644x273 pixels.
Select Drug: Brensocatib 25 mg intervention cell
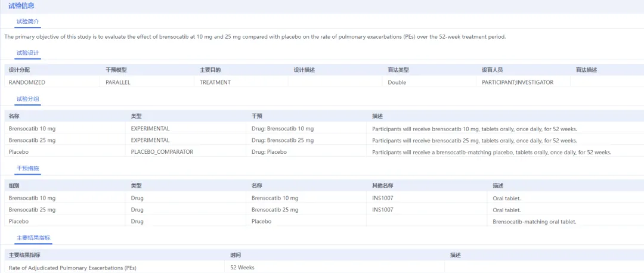tap(282, 140)
